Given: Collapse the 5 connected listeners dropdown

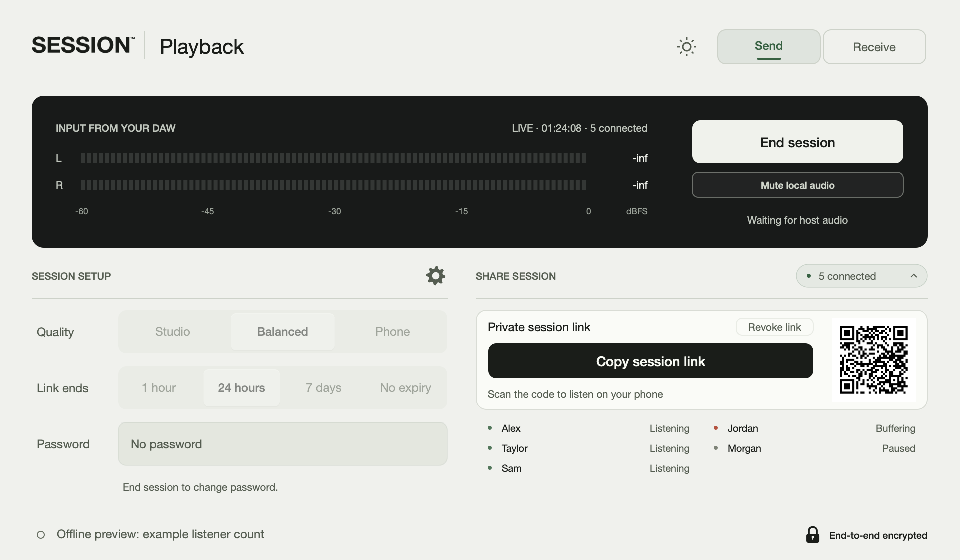Looking at the screenshot, I should pyautogui.click(x=862, y=276).
